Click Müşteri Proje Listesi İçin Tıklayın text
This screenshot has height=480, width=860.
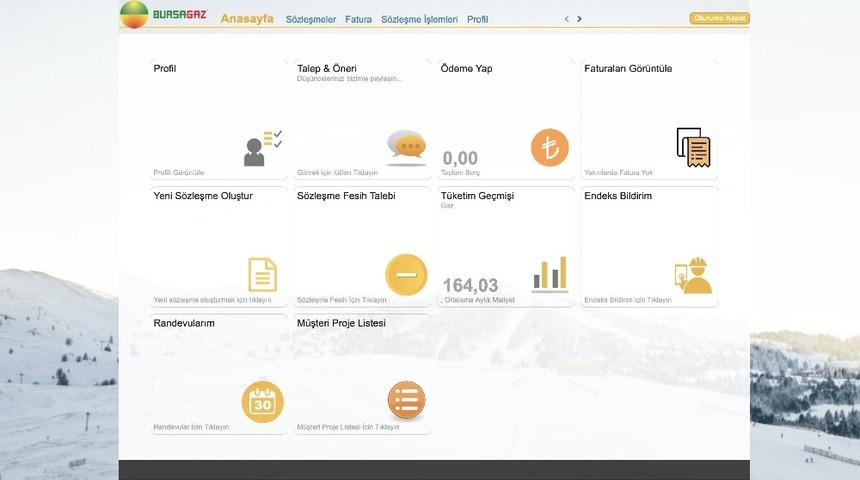tap(348, 427)
